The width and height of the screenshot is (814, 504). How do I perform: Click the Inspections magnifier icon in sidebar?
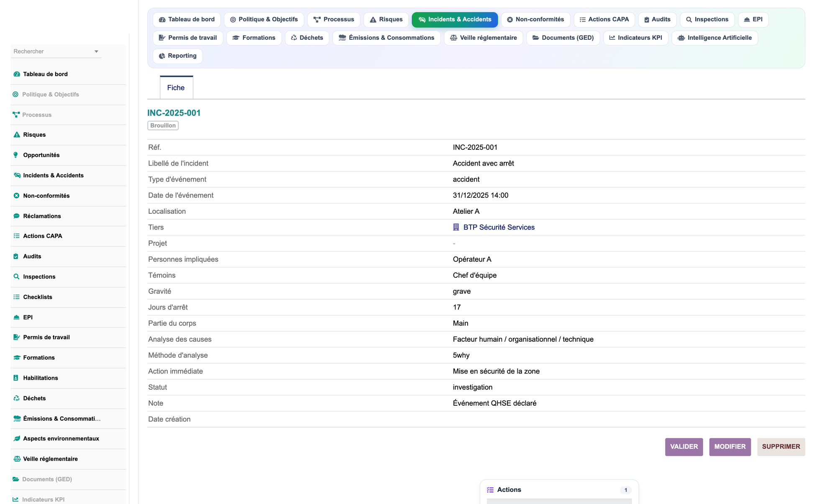16,276
